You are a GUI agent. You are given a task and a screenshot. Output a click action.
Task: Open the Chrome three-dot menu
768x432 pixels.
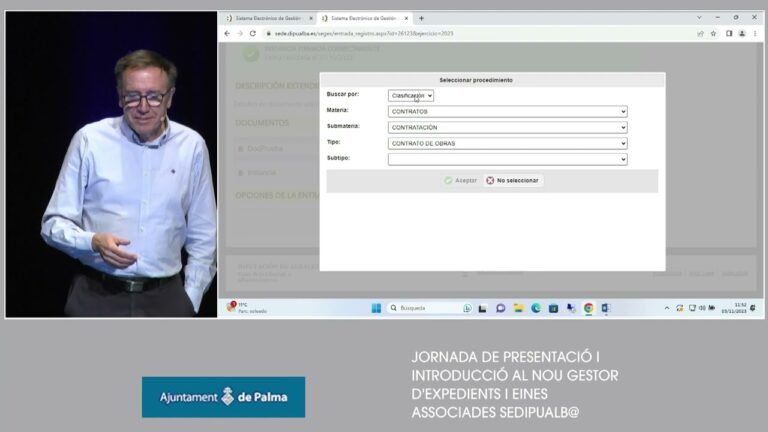tap(755, 33)
